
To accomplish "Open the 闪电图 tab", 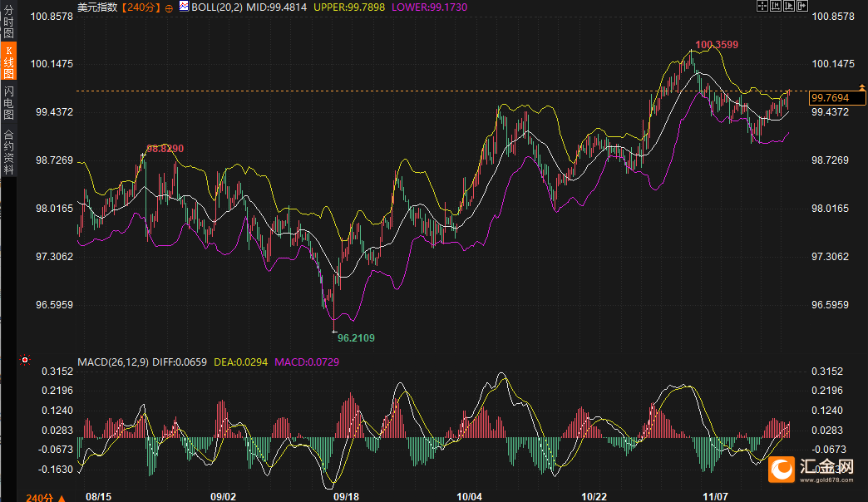I will click(x=8, y=103).
